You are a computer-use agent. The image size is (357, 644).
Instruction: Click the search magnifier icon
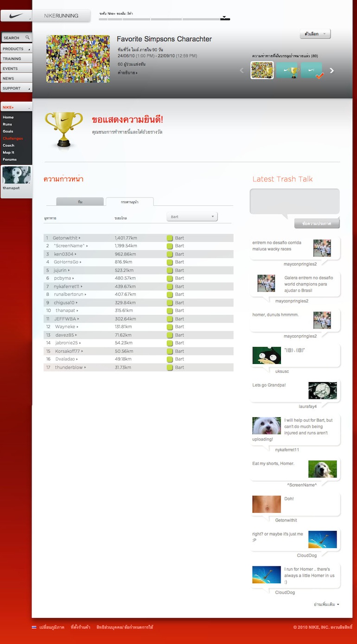point(27,38)
